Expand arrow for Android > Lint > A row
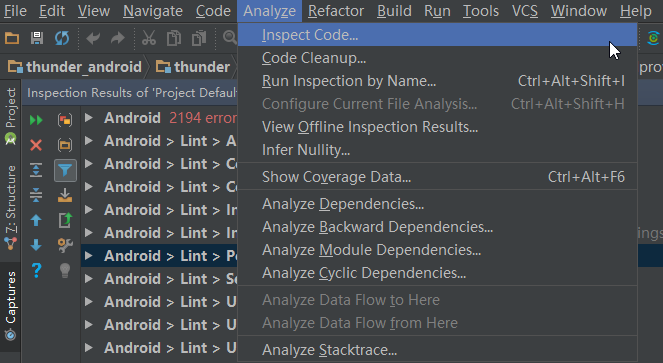The image size is (663, 363). [88, 140]
